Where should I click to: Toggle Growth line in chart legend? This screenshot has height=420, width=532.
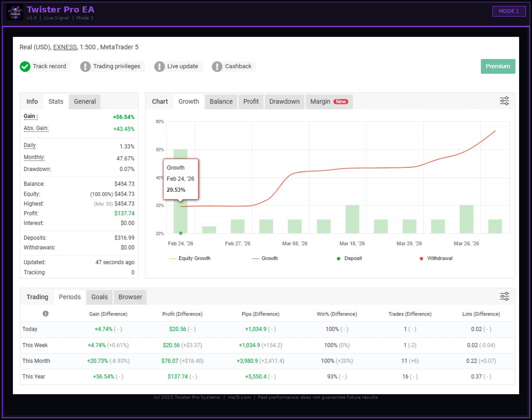[x=265, y=258]
